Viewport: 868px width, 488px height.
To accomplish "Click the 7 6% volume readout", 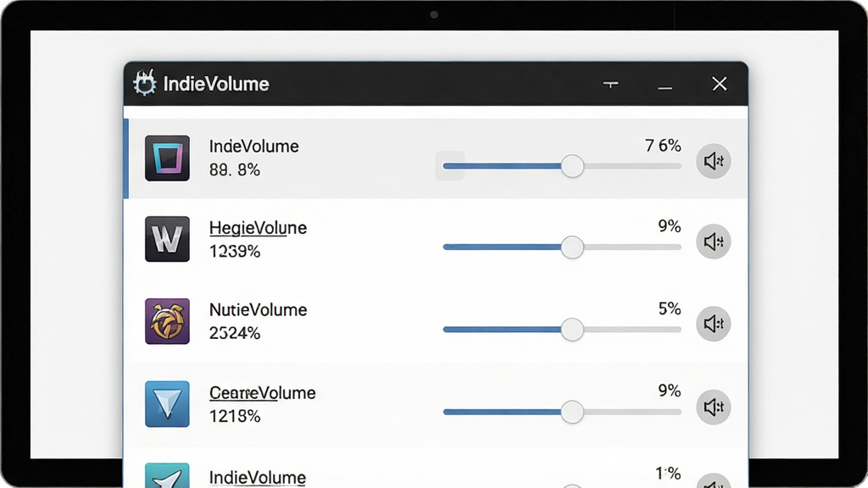I will pyautogui.click(x=663, y=146).
